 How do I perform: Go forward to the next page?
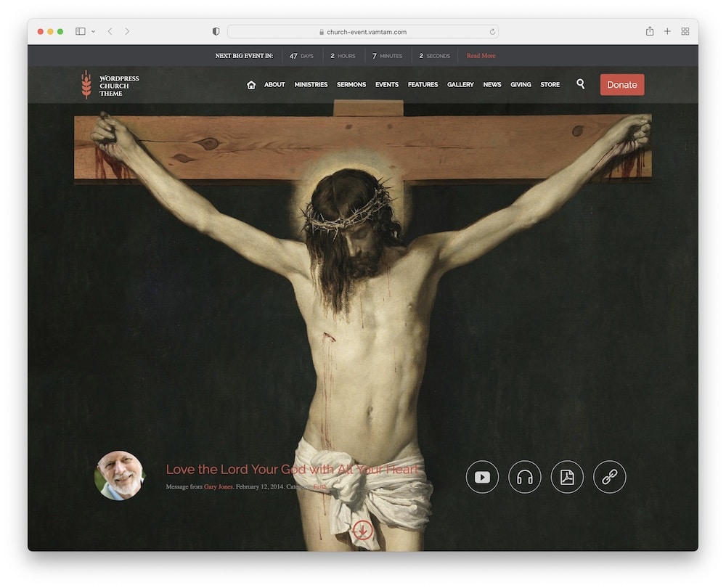tap(127, 31)
